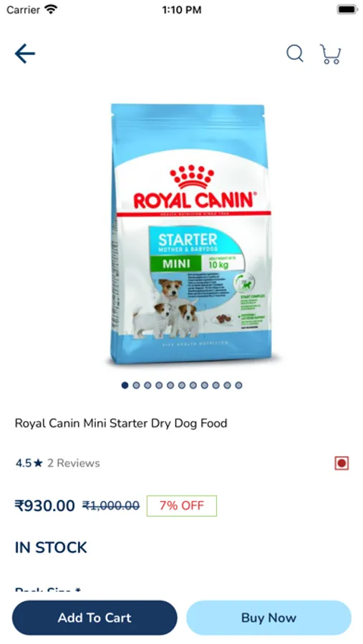Image resolution: width=363 pixels, height=644 pixels.
Task: Tap the ₹930.00 price
Action: pos(45,506)
